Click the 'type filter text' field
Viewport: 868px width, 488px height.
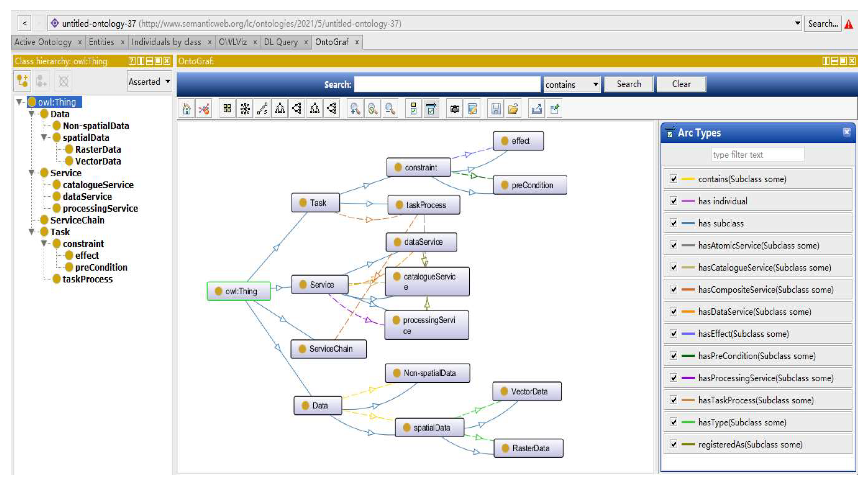point(757,155)
